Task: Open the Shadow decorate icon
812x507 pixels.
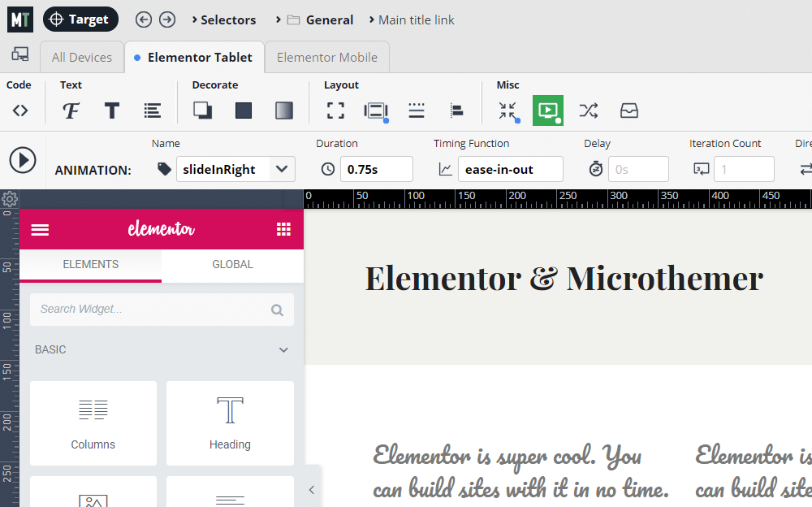Action: point(202,110)
